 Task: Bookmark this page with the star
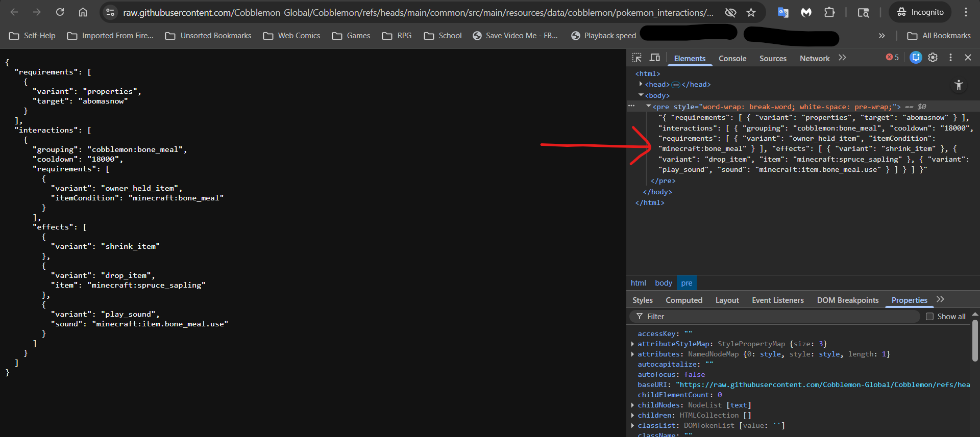tap(751, 12)
